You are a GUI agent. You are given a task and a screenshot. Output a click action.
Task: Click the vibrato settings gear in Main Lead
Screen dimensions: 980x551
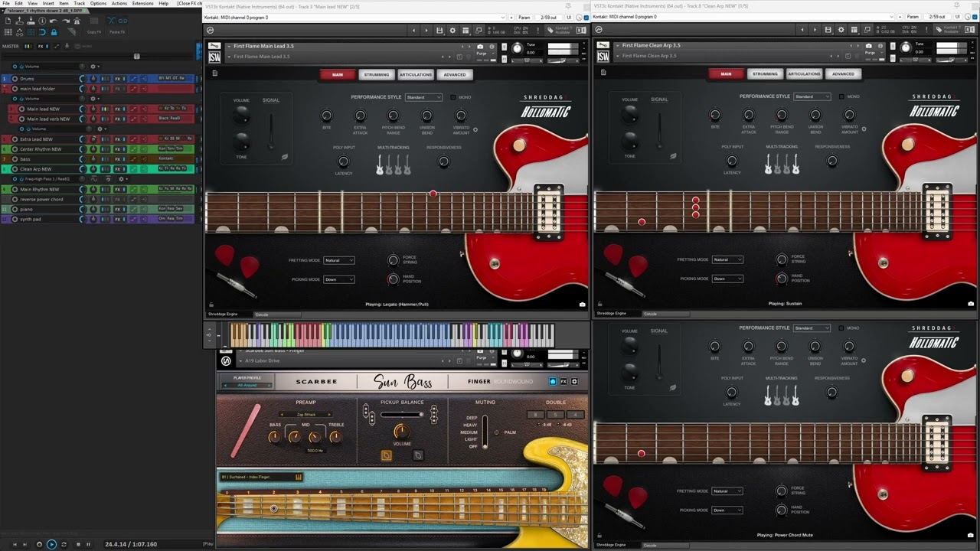pos(475,129)
